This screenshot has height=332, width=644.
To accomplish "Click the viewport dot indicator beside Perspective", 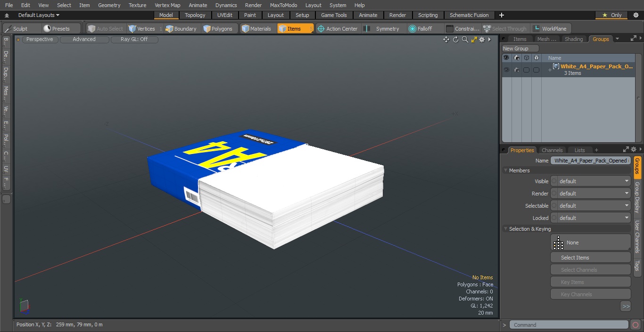I will tap(18, 40).
